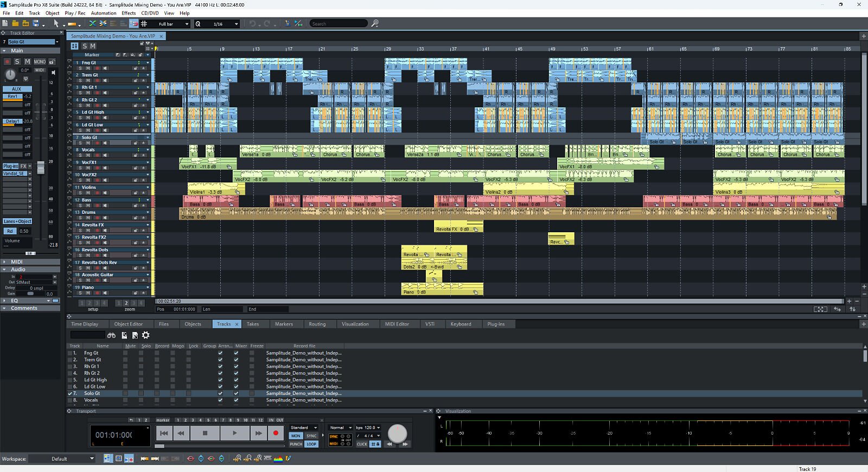The width and height of the screenshot is (868, 472).
Task: Open the Full bar snap dropdown
Action: point(187,24)
